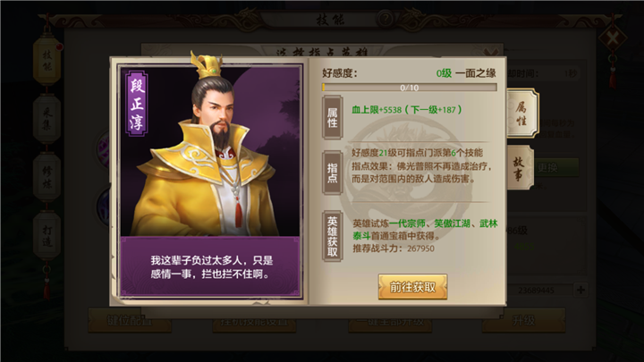Click the 段正淳 character portrait
This screenshot has width=644, height=362.
210,150
